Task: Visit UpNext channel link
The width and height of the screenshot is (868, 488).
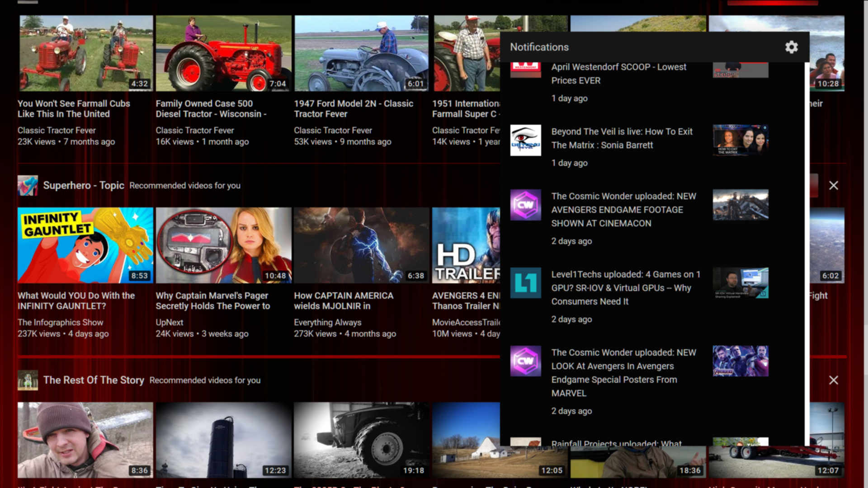Action: [x=170, y=322]
